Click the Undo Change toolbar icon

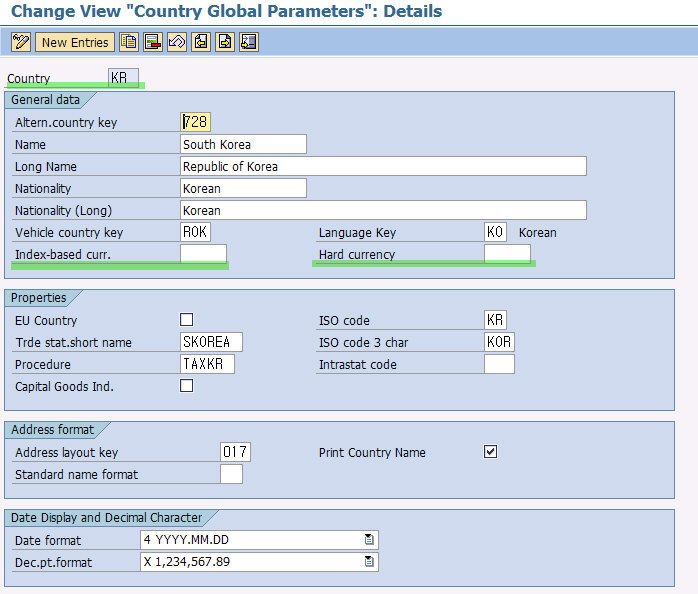177,42
